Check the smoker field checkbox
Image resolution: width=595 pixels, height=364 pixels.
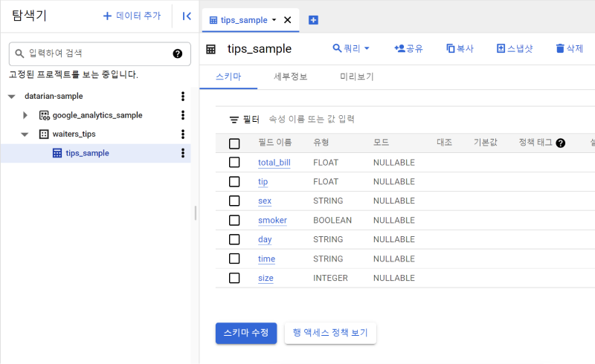(234, 220)
